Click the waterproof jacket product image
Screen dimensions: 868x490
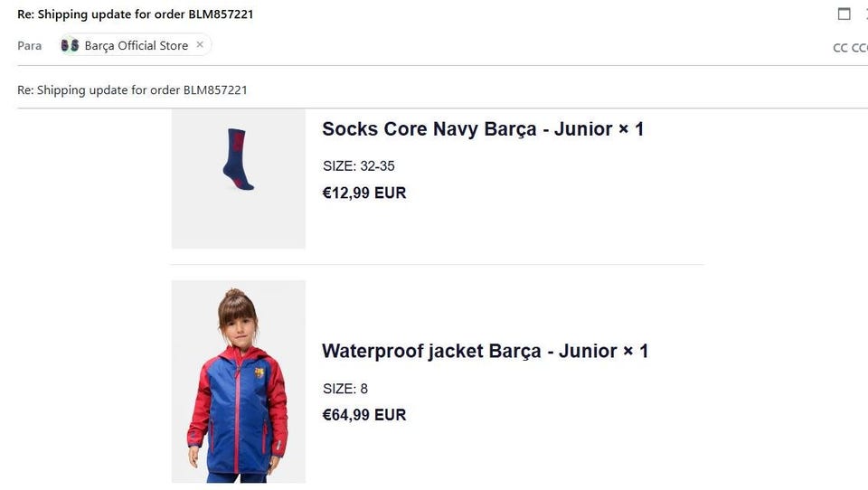pyautogui.click(x=239, y=382)
